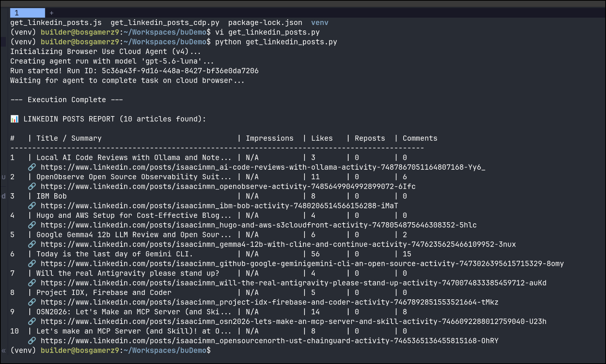The height and width of the screenshot is (364, 606).
Task: Click the command 'vi get_linkedin_posts.py'
Action: click(267, 32)
